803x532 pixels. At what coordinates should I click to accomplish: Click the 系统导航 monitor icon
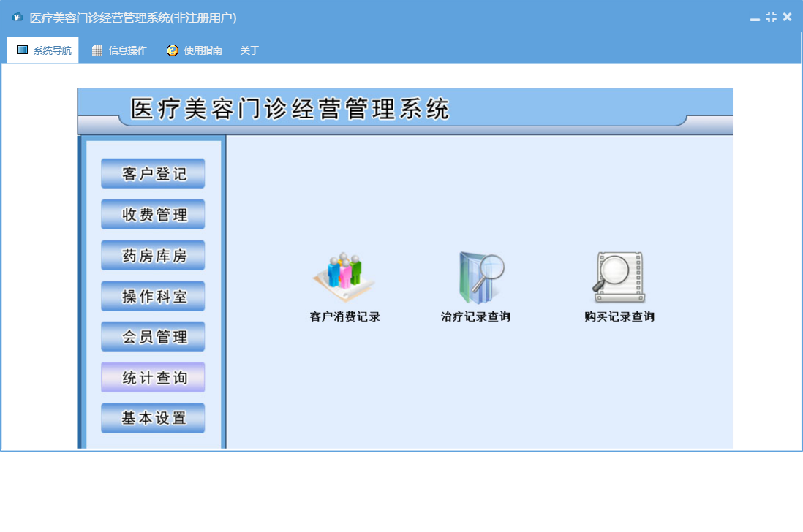[x=22, y=50]
